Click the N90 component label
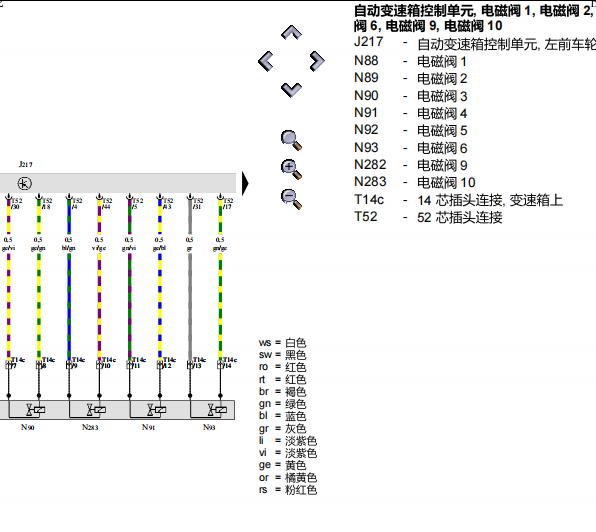 click(28, 428)
